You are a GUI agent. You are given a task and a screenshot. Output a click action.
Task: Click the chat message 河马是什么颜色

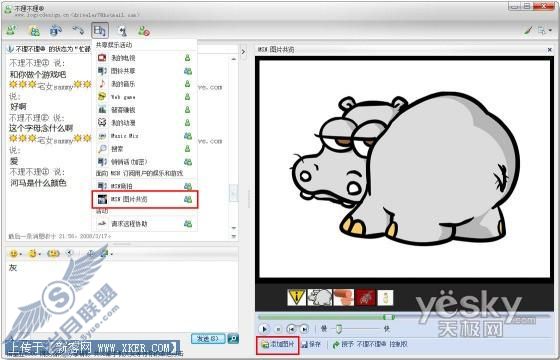(x=38, y=183)
